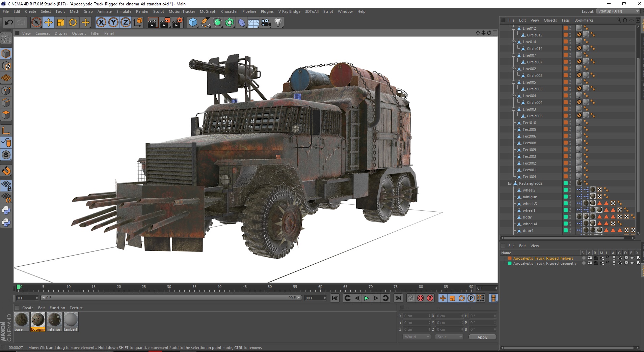Collapse the Line012 tree node
The width and height of the screenshot is (644, 352).
[514, 28]
